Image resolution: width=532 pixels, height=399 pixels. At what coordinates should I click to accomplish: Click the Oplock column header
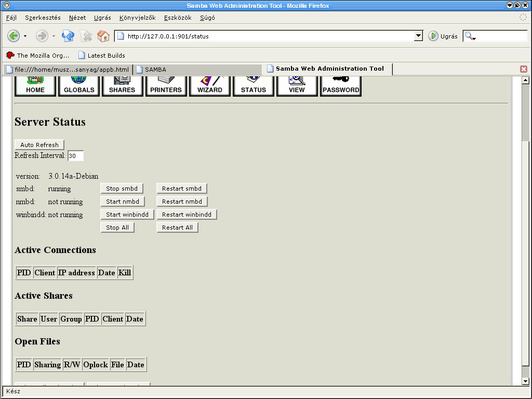point(96,365)
